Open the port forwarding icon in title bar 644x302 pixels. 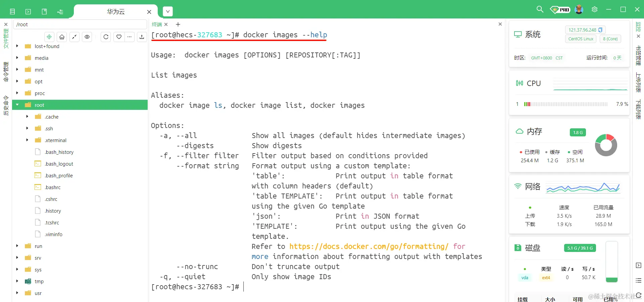tap(60, 12)
